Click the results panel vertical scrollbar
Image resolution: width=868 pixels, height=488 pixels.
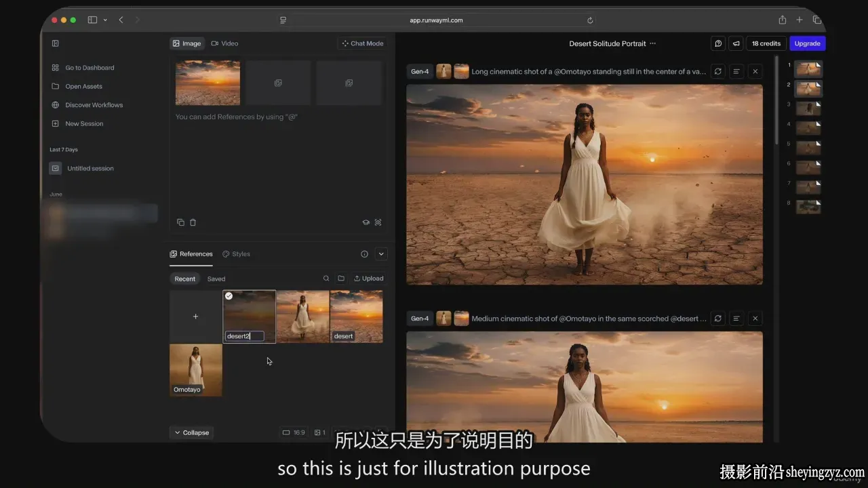pos(777,102)
